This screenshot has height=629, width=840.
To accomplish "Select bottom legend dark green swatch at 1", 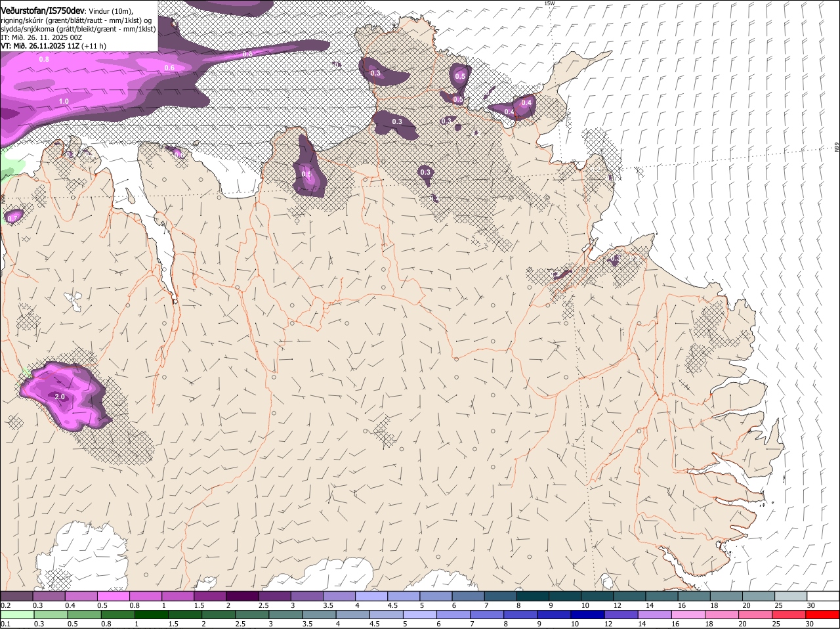I will [152, 615].
